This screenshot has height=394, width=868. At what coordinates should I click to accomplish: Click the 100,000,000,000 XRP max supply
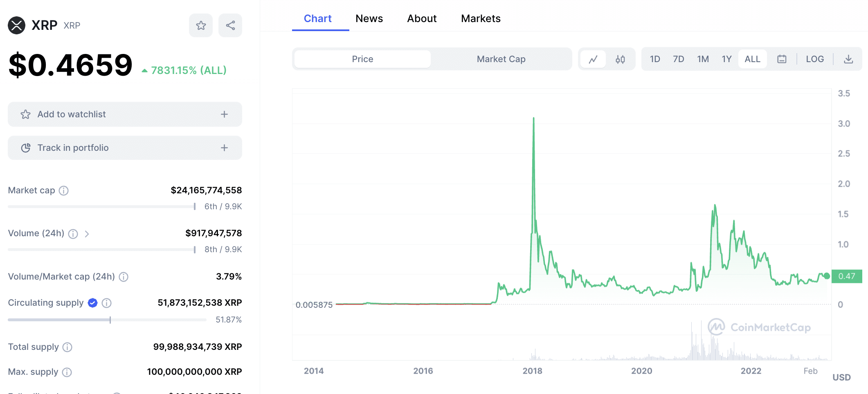click(x=194, y=372)
